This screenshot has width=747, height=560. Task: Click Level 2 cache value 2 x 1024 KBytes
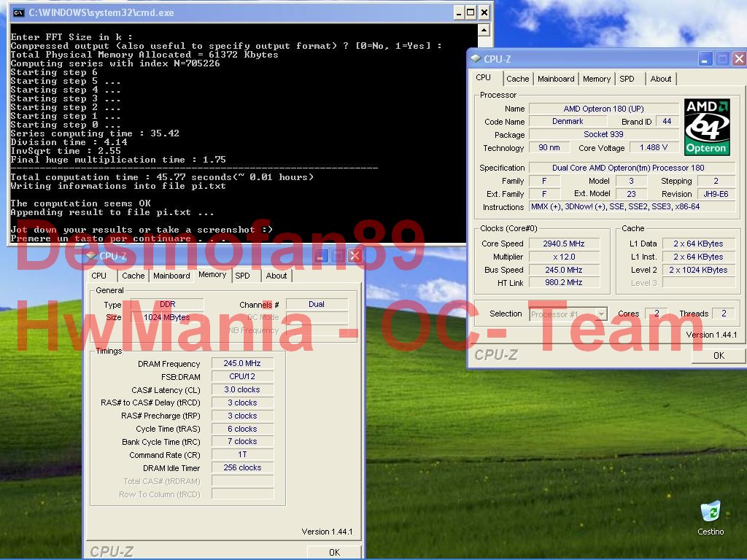coord(698,270)
